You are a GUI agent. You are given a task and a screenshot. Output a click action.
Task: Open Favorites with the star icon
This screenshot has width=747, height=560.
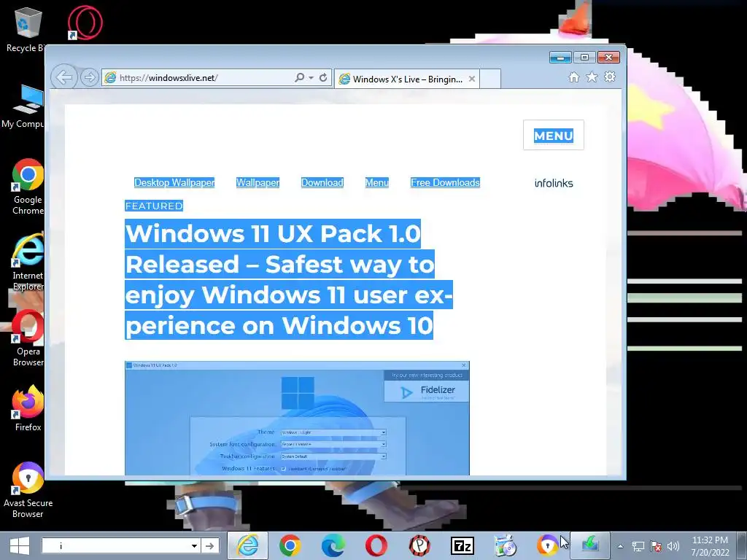(592, 77)
